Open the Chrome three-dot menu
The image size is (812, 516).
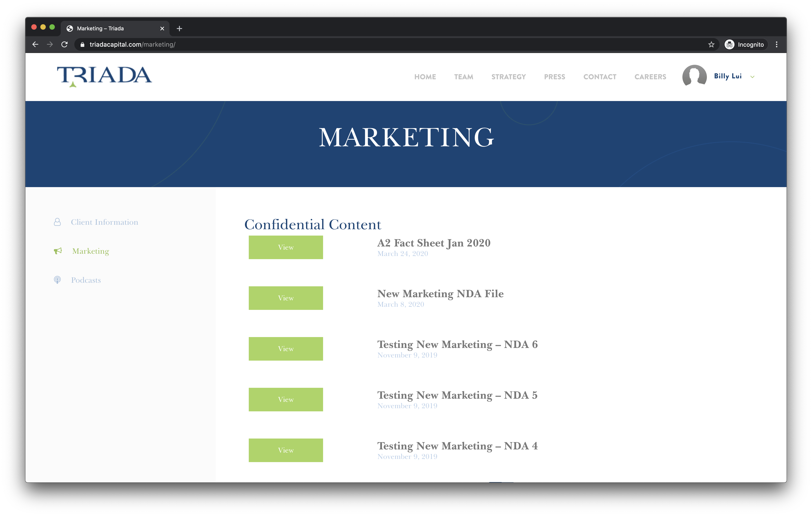tap(777, 44)
